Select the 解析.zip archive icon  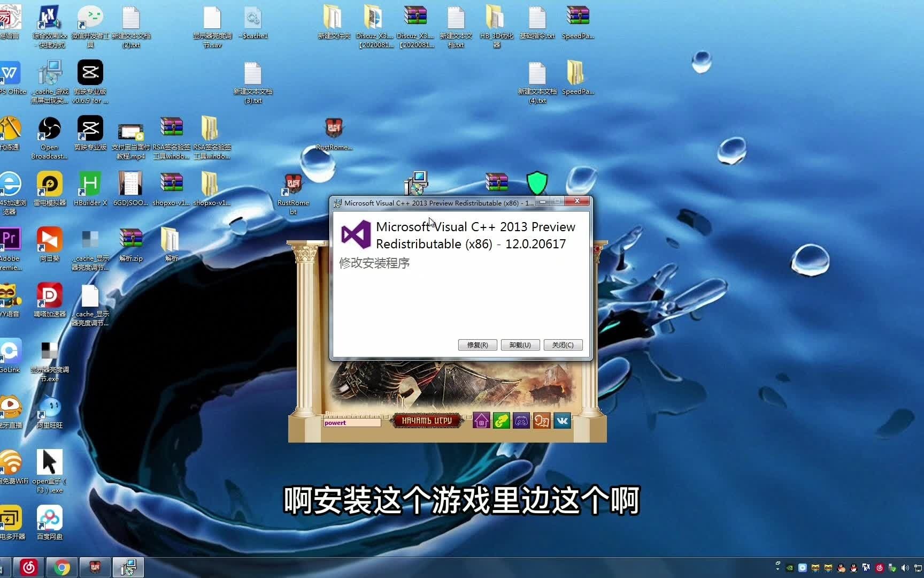131,244
